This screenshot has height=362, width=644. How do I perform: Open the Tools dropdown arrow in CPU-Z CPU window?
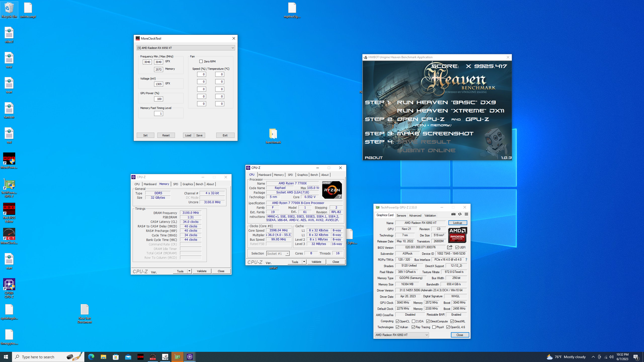304,262
